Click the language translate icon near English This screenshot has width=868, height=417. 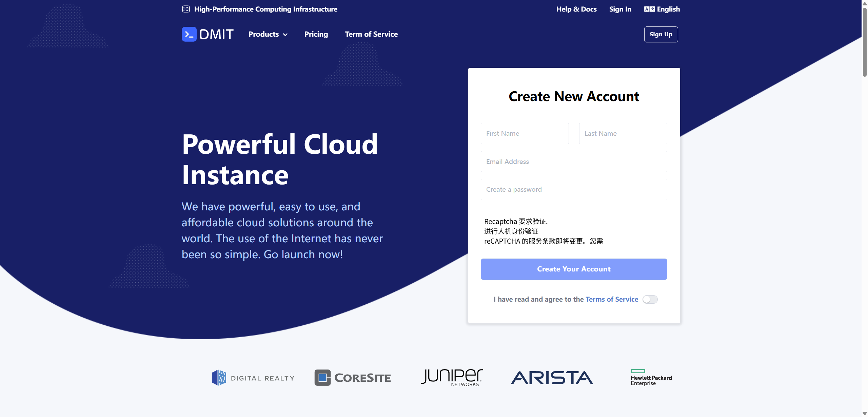click(x=649, y=9)
